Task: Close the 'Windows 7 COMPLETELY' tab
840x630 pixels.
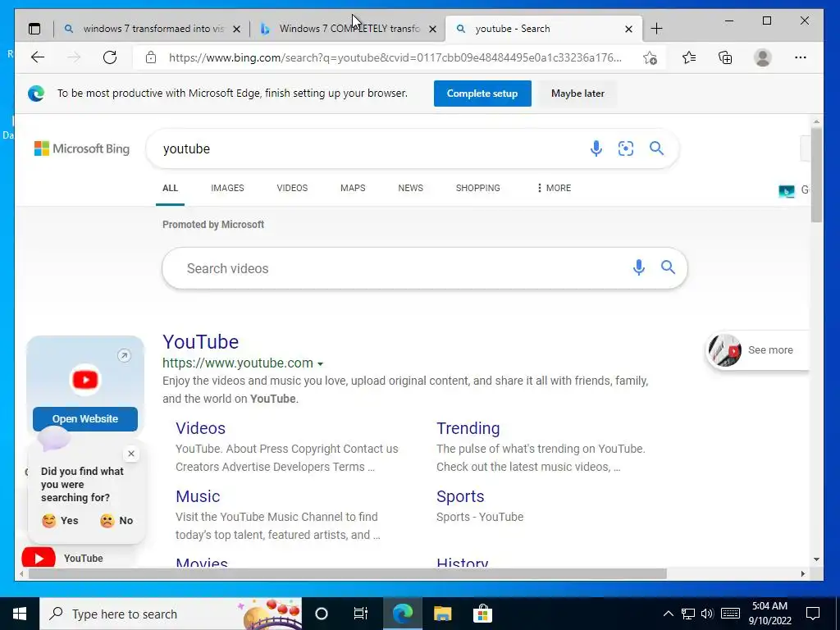Action: 433,29
